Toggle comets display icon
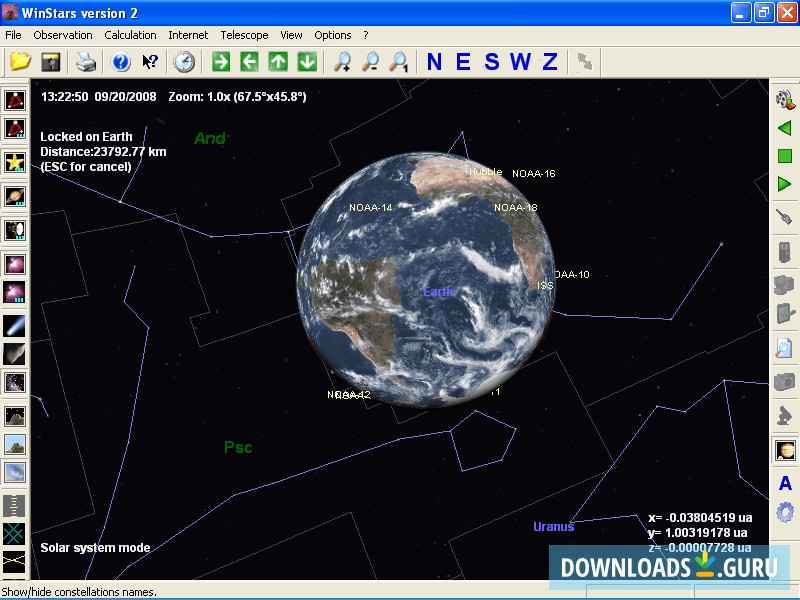The width and height of the screenshot is (800, 600). 15,326
